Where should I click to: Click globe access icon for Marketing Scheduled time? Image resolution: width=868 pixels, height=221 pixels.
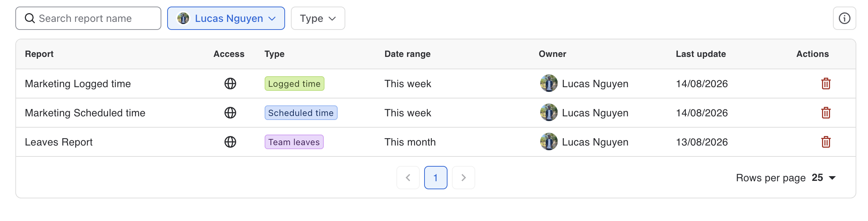click(x=230, y=113)
